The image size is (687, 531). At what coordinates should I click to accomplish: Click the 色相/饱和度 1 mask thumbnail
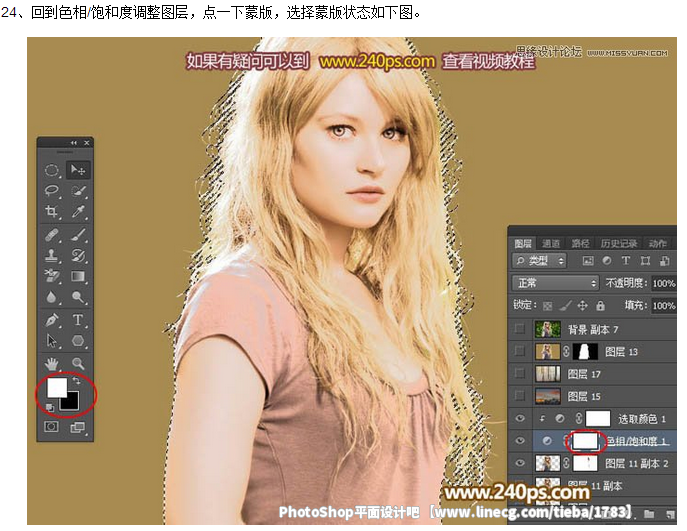[585, 441]
